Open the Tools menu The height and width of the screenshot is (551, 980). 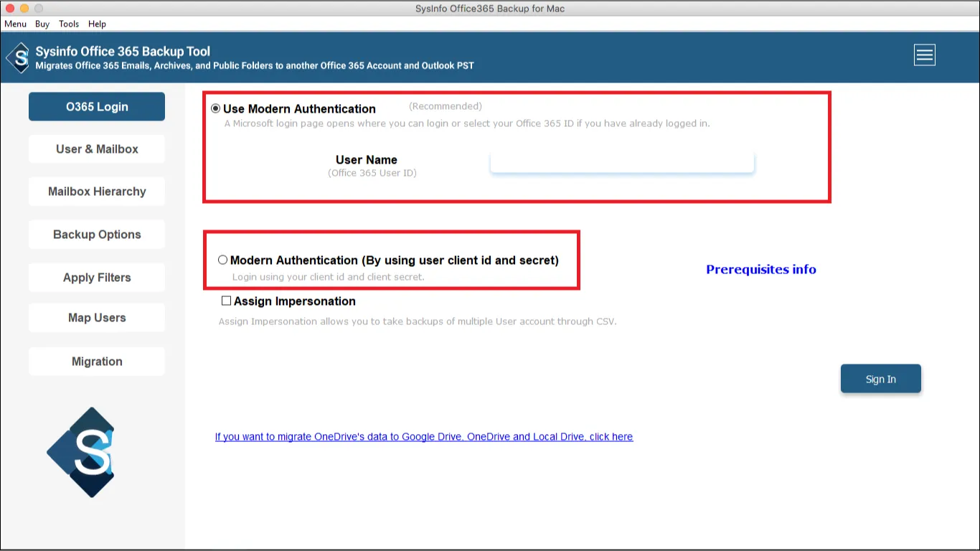[x=69, y=24]
